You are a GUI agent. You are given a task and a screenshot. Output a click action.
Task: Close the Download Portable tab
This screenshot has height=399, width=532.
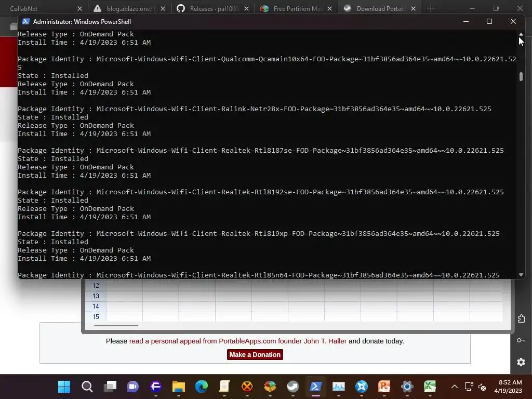point(413,8)
